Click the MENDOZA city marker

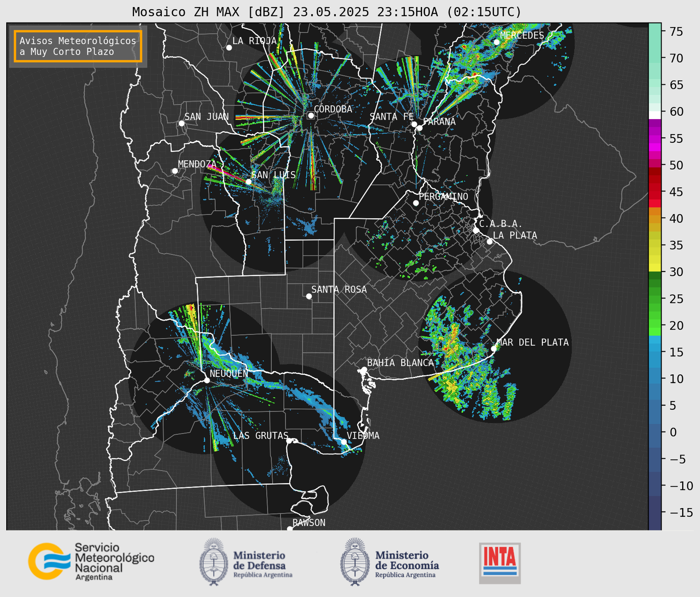coord(175,171)
